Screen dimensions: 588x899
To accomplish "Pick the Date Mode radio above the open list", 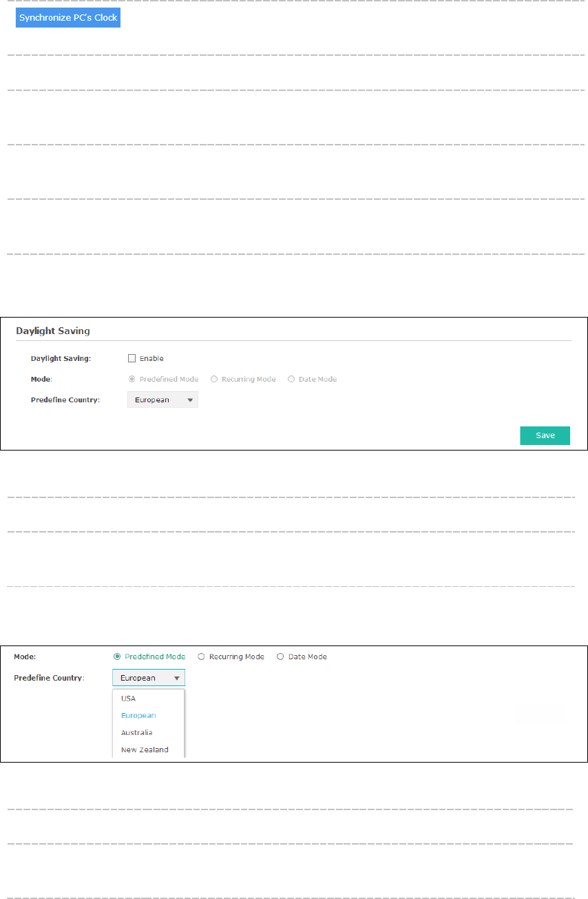I will coord(280,657).
